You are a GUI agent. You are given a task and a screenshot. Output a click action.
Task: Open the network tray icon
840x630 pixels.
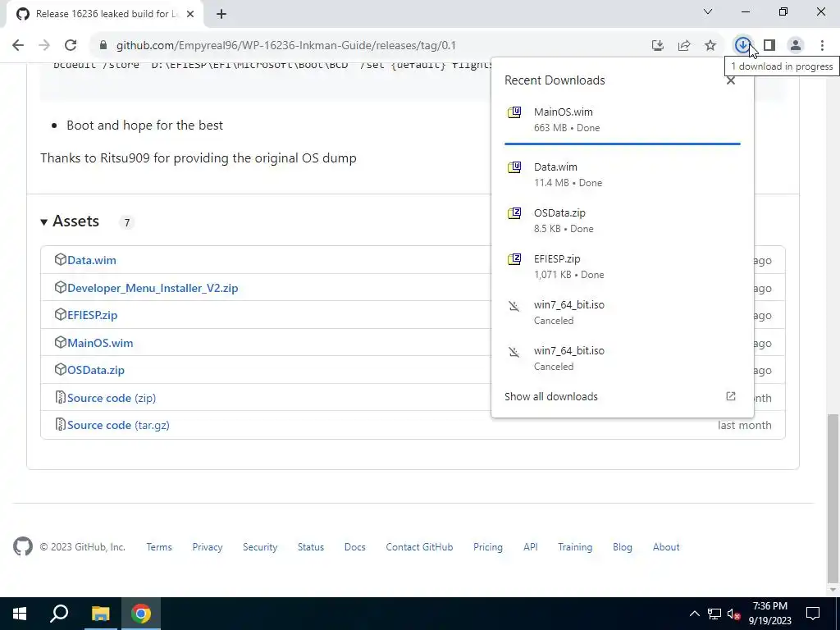[714, 614]
